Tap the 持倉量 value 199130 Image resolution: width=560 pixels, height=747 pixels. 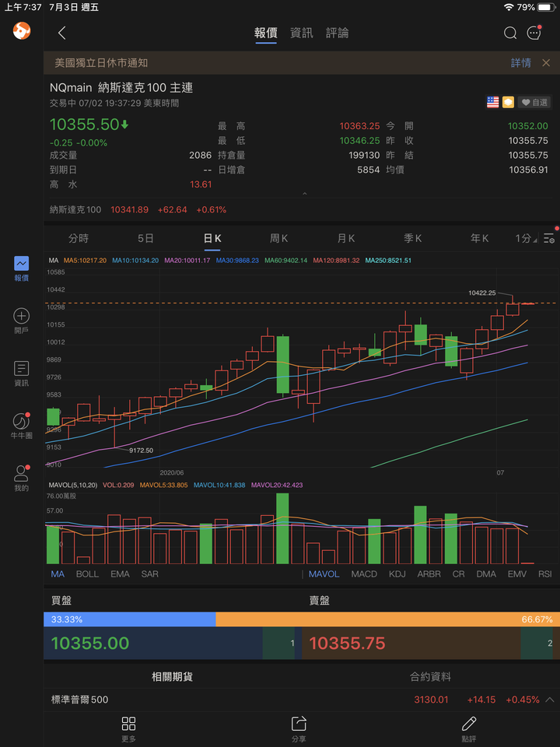click(364, 156)
